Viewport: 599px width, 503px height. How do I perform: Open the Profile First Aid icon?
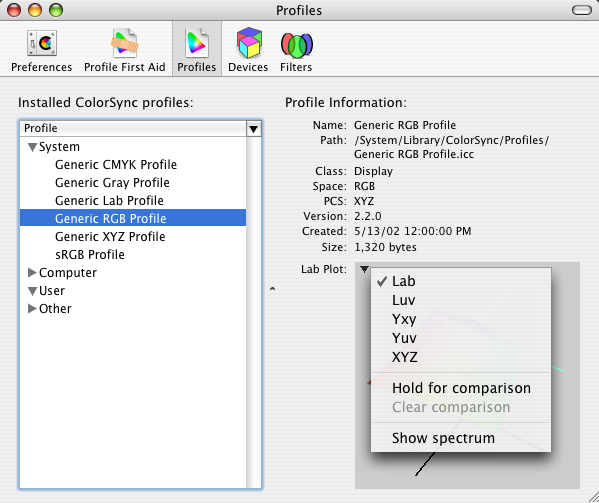tap(125, 42)
